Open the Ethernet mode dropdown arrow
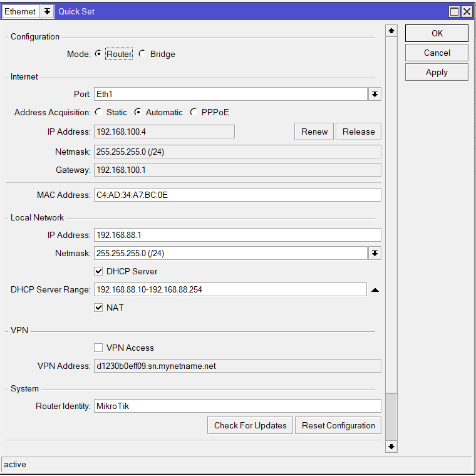Image resolution: width=476 pixels, height=476 pixels. [x=47, y=11]
